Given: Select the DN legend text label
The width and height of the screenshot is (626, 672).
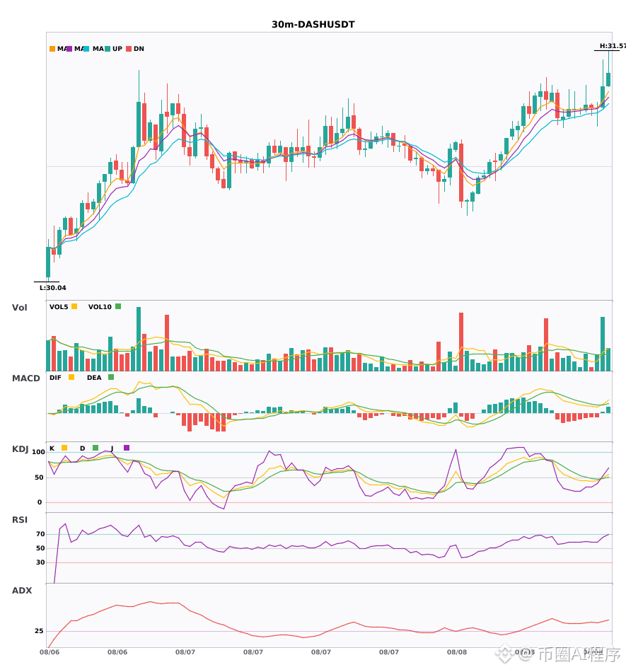Looking at the screenshot, I should coord(139,49).
